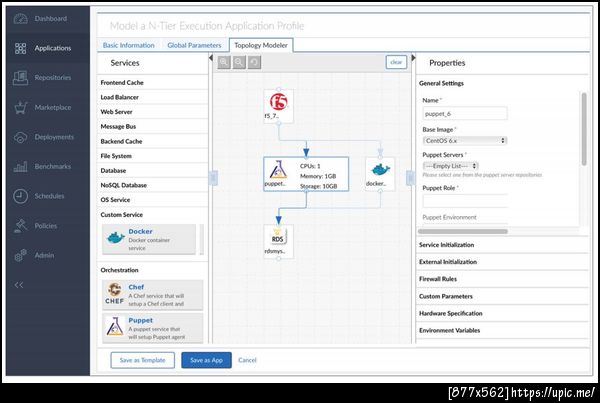Click the right canvas panel handle

click(x=410, y=178)
